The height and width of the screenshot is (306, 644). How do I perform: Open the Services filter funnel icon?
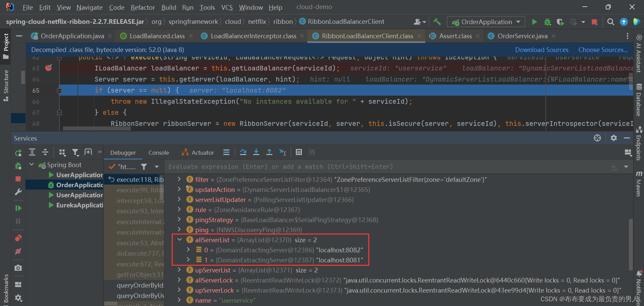(x=75, y=152)
